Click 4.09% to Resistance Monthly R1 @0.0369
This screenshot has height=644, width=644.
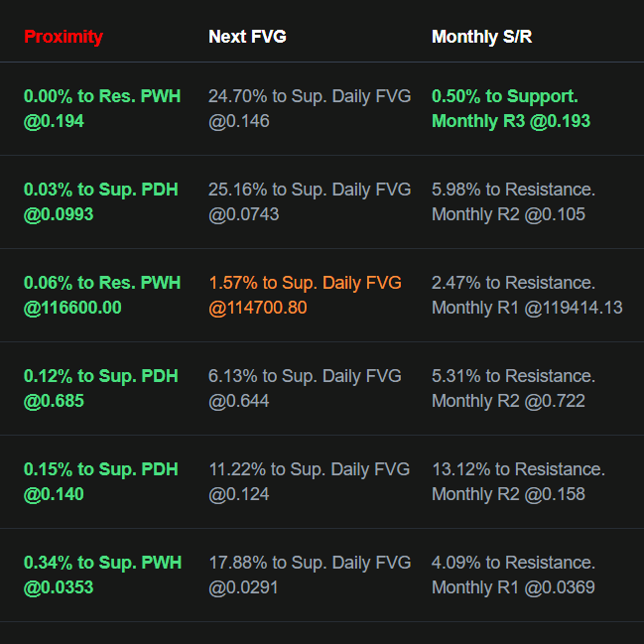[x=513, y=575]
